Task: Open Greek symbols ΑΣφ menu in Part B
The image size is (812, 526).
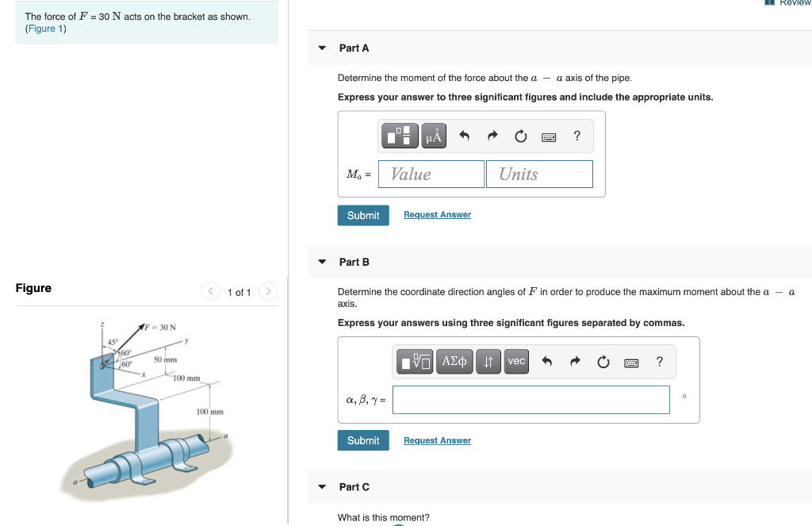Action: 454,361
